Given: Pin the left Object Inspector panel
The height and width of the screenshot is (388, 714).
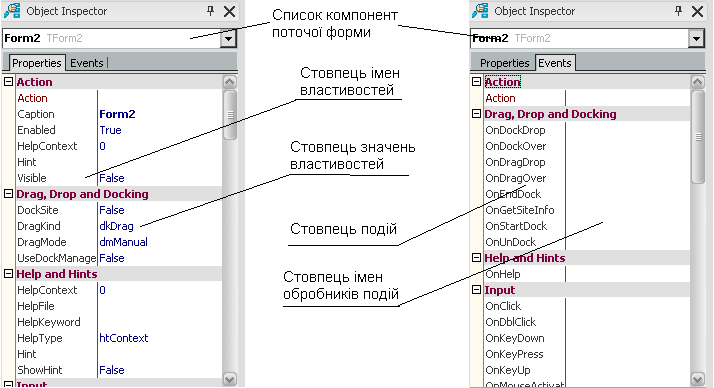Looking at the screenshot, I should coord(210,10).
